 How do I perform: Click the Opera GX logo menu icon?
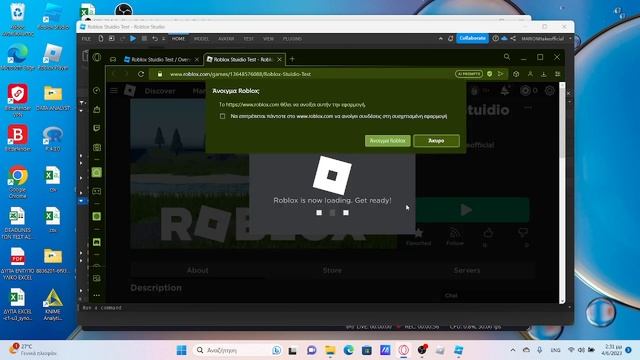tap(97, 57)
